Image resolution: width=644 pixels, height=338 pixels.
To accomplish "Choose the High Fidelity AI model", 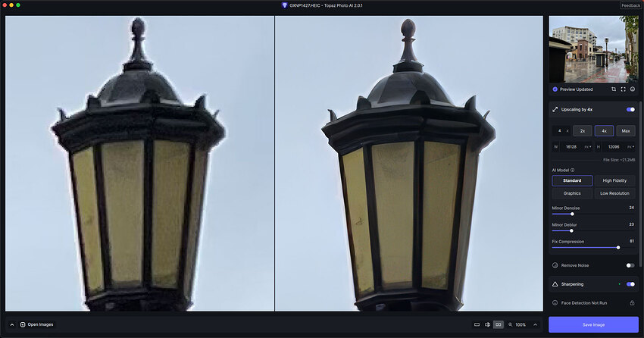I will [614, 180].
